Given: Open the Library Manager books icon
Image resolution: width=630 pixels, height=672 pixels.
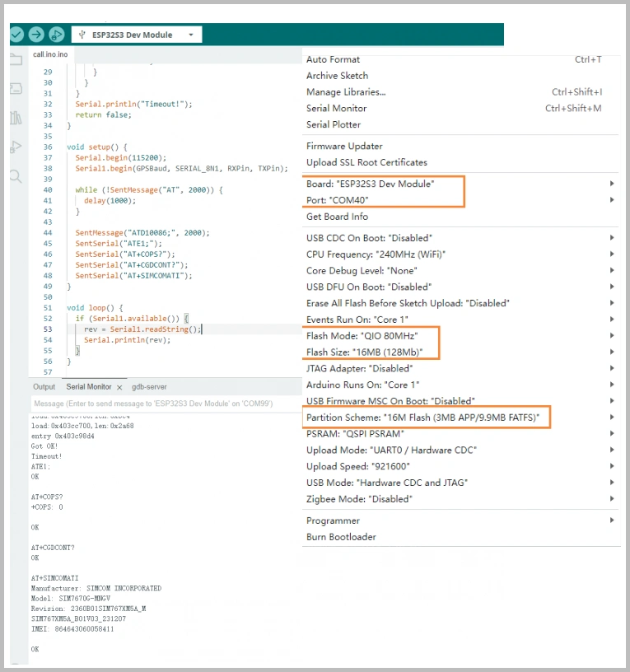Looking at the screenshot, I should [16, 118].
